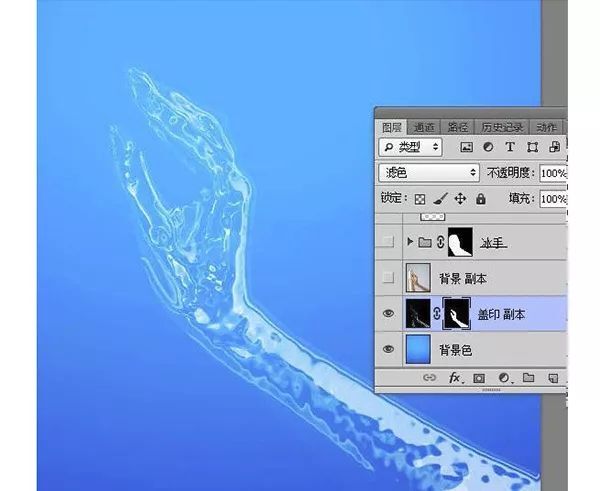Open the 滤色 blend mode dropdown

point(430,173)
